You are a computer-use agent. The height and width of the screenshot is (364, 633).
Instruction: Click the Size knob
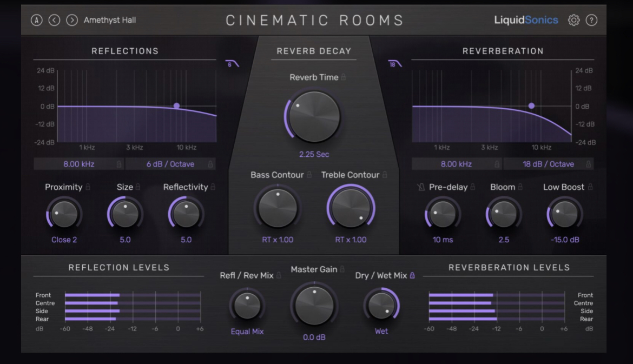(125, 214)
